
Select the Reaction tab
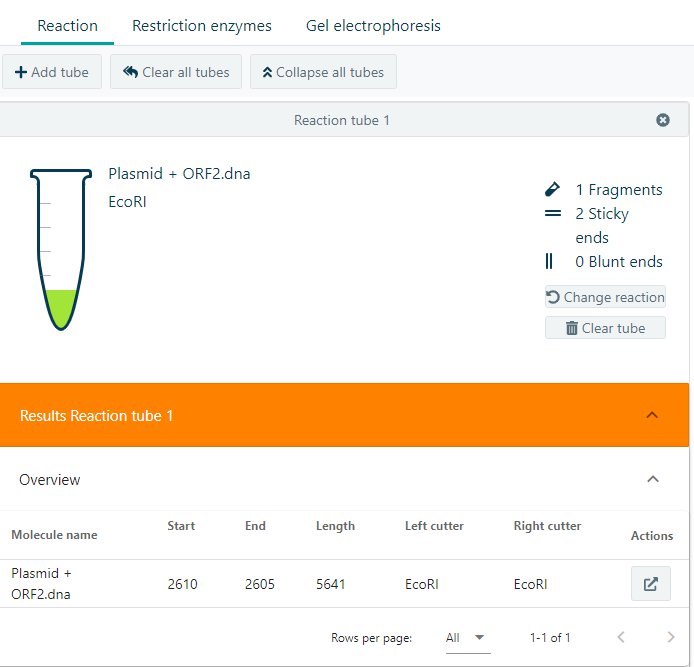(67, 25)
